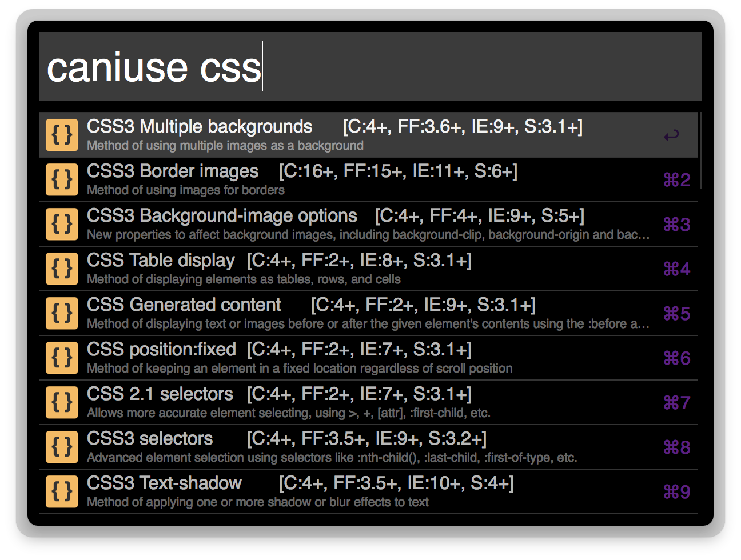This screenshot has width=741, height=560.
Task: Click the ⌘8 shortcut label
Action: point(677,447)
